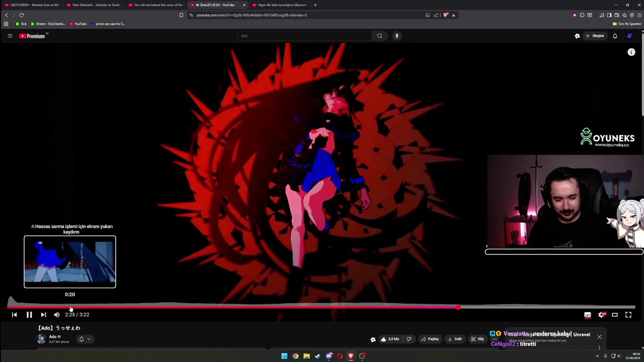The image size is (644, 362).
Task: Click the icon left of the Oluştur button
Action: point(577,36)
